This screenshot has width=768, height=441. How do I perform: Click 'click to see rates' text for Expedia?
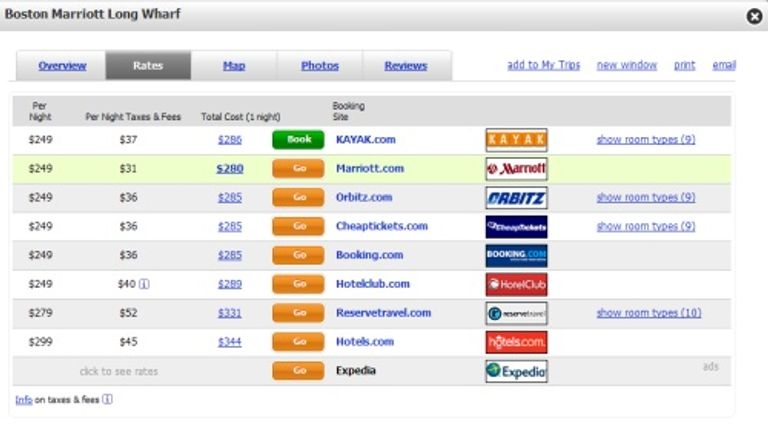click(119, 371)
